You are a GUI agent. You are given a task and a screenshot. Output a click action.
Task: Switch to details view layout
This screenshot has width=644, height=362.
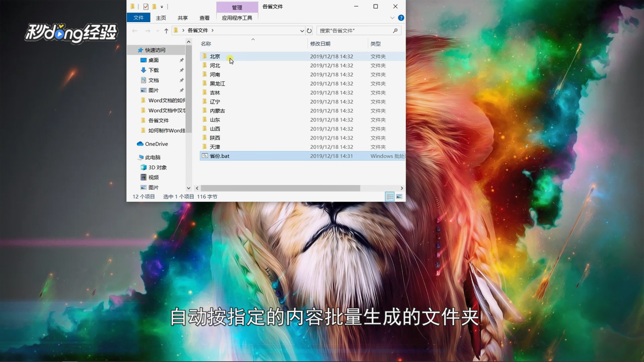[x=389, y=197]
